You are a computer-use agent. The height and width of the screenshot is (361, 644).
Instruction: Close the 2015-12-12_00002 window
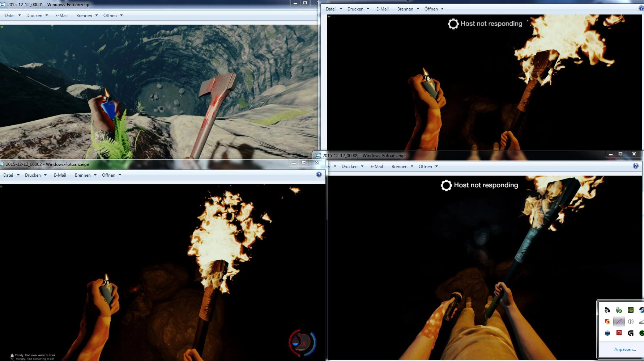[x=317, y=163]
